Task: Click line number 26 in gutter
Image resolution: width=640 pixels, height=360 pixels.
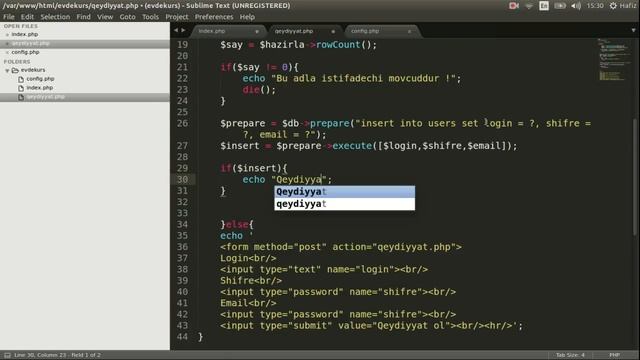Action: click(x=182, y=123)
